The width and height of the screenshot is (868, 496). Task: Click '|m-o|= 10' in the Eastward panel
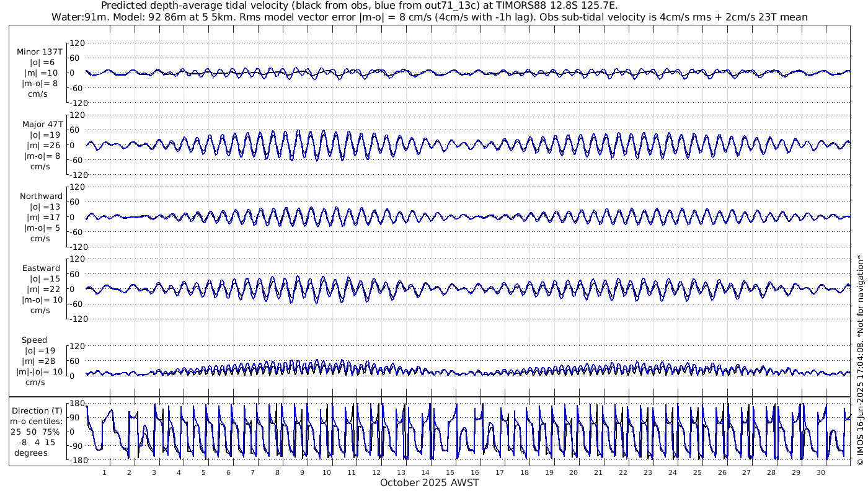coord(42,300)
